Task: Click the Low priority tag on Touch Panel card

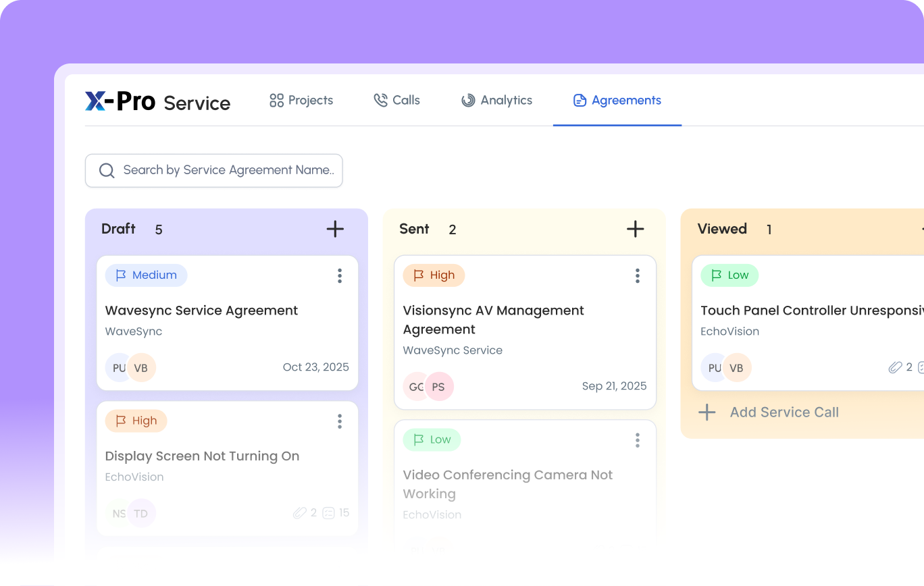Action: (729, 275)
